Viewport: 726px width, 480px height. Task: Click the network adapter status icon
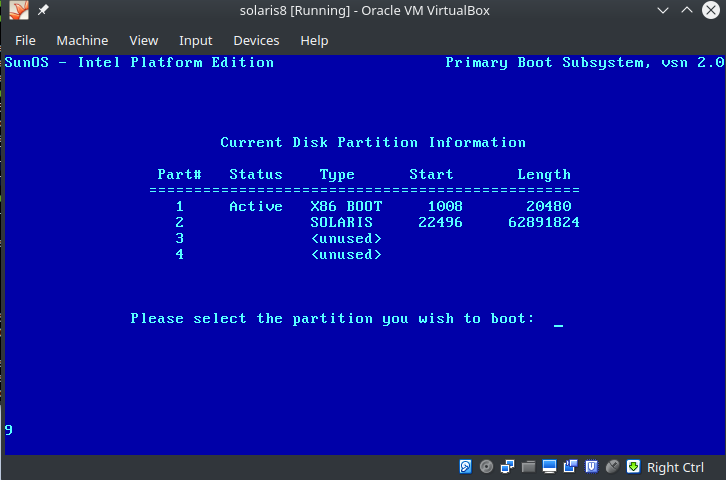click(507, 467)
